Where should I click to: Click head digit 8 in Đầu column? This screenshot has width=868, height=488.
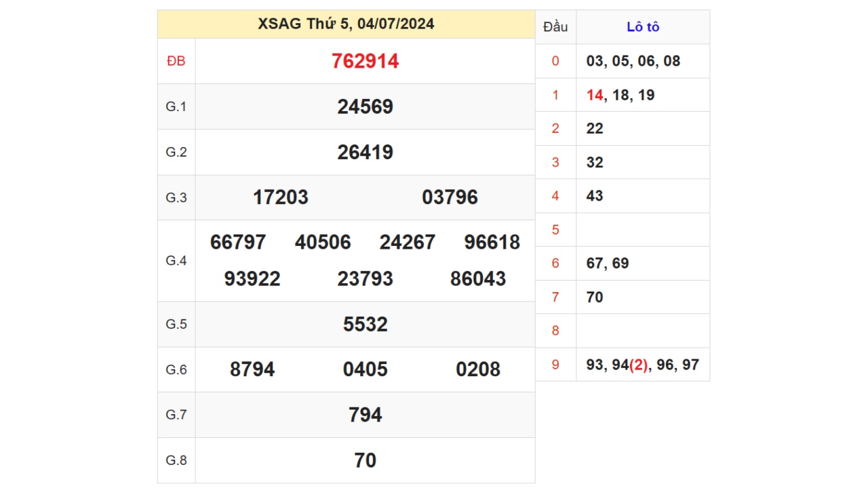click(555, 331)
